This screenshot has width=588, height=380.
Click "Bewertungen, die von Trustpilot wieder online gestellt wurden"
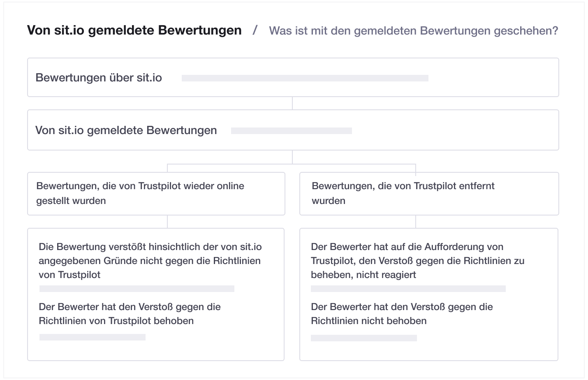click(x=140, y=193)
